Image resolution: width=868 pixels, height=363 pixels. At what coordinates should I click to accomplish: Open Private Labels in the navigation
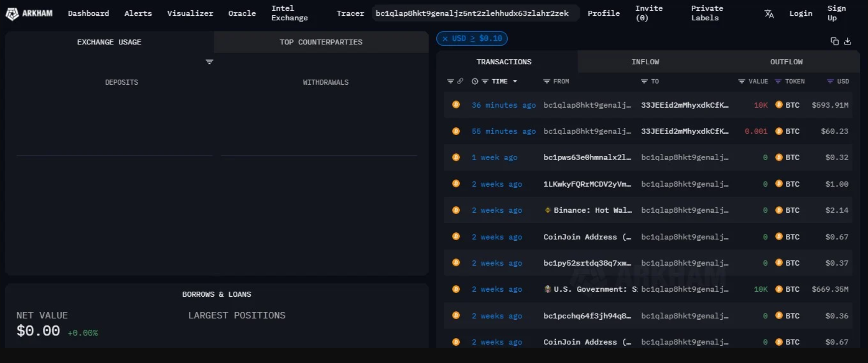click(707, 13)
